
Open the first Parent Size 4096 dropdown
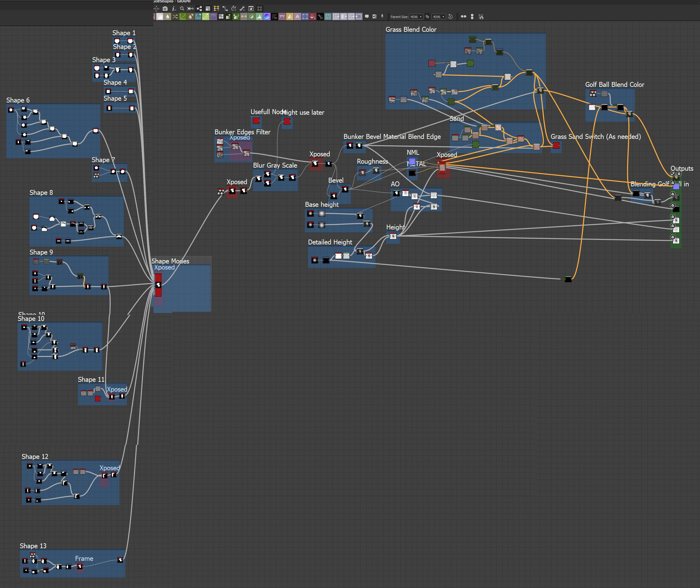[416, 17]
